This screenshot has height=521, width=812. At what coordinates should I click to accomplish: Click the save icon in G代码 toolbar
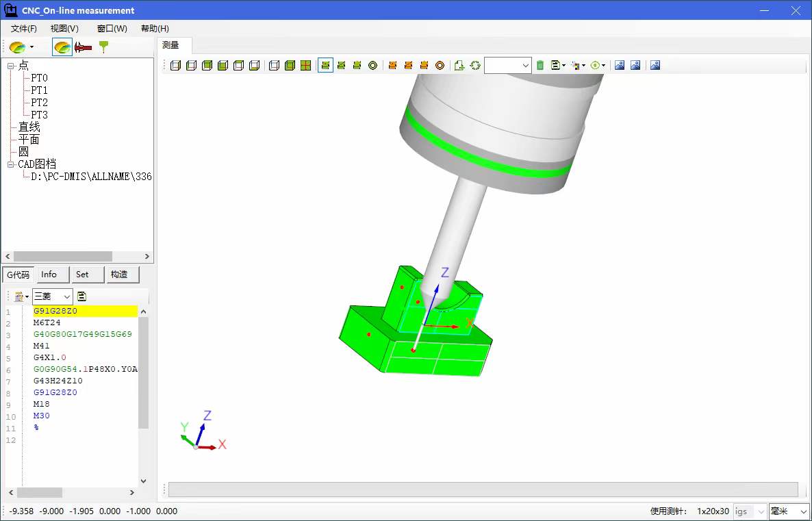click(x=82, y=296)
